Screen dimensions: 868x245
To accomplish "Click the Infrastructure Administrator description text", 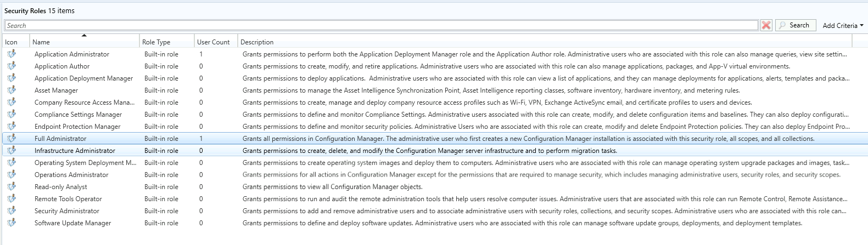I will (430, 151).
